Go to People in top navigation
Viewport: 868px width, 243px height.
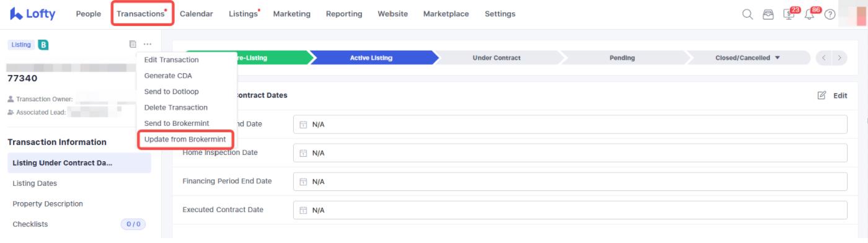click(89, 14)
